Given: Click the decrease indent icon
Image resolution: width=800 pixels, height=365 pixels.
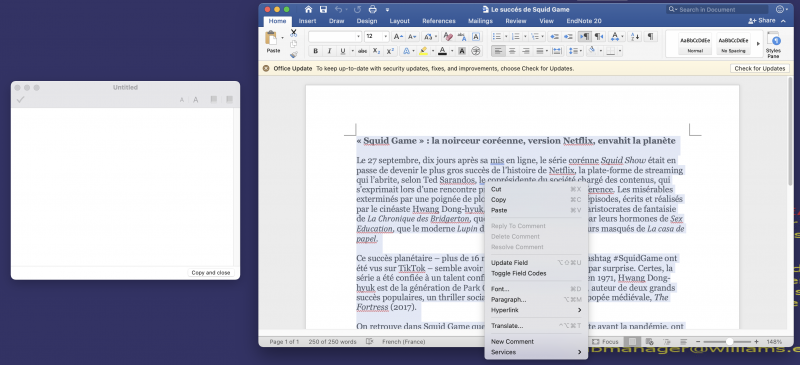Looking at the screenshot, I should pos(554,37).
